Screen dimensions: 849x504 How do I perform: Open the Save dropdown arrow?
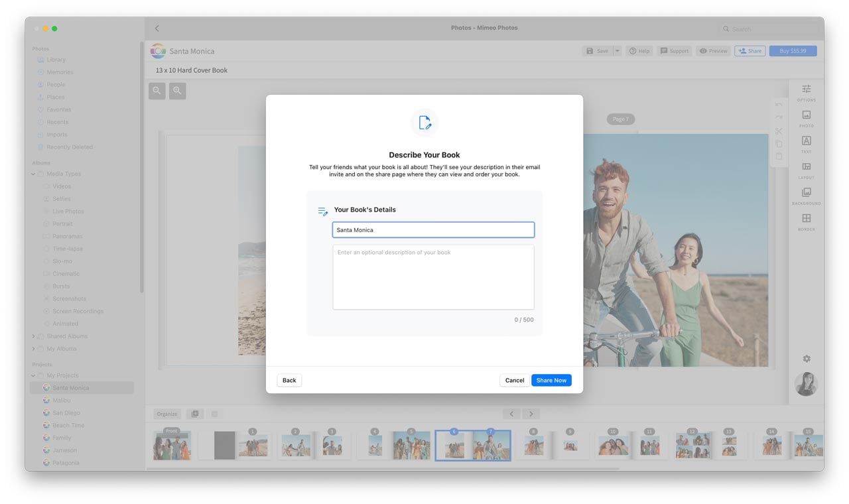pos(617,50)
